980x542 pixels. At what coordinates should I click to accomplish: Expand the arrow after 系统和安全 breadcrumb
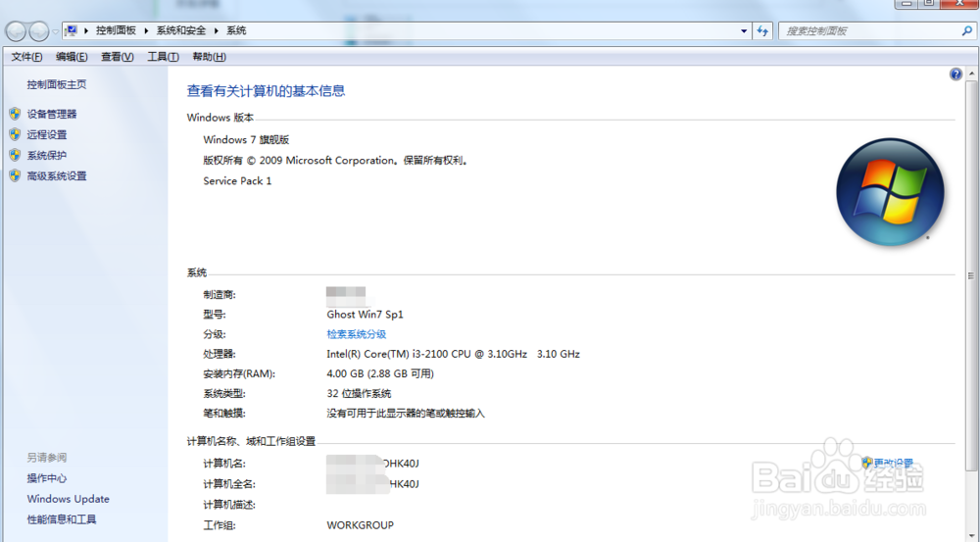click(x=217, y=30)
